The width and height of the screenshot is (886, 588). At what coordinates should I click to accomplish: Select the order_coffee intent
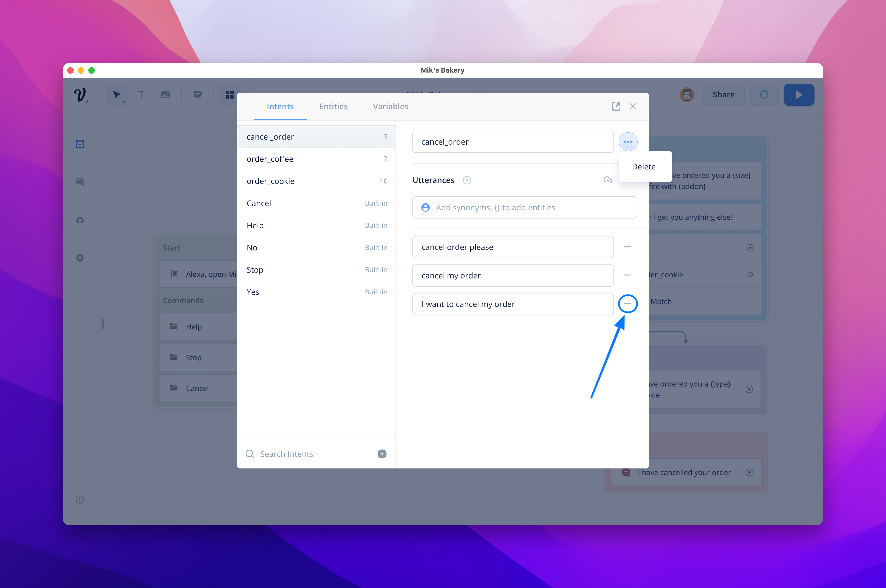coord(316,159)
